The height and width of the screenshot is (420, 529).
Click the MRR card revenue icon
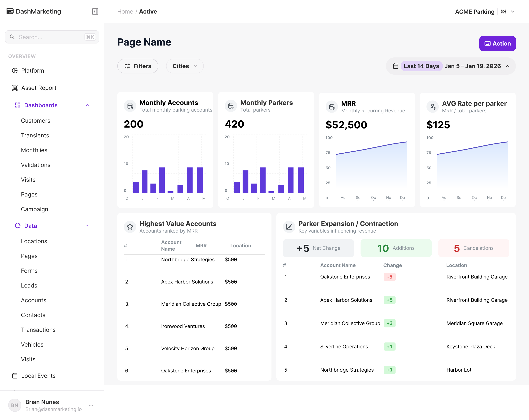[332, 107]
